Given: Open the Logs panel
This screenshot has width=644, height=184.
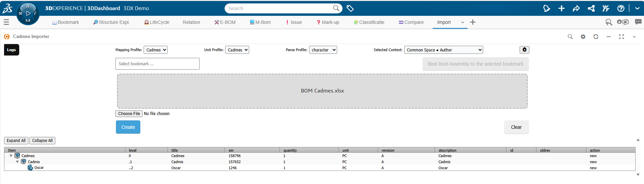Looking at the screenshot, I should click(x=11, y=50).
